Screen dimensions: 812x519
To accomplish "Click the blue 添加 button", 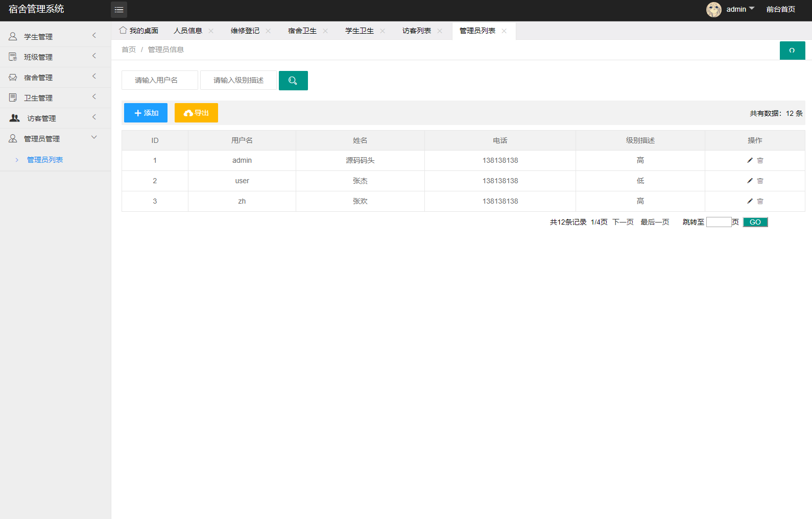I will click(146, 113).
